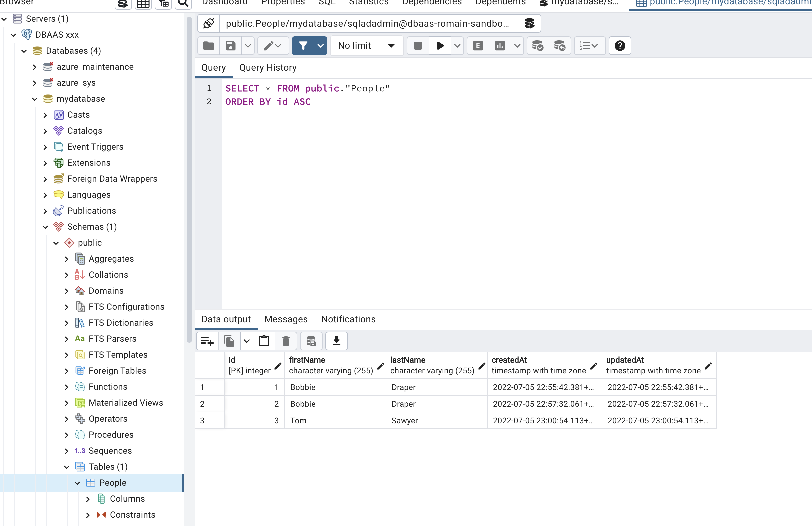This screenshot has width=812, height=526.
Task: Open the Execute options dropdown arrow
Action: (x=457, y=46)
